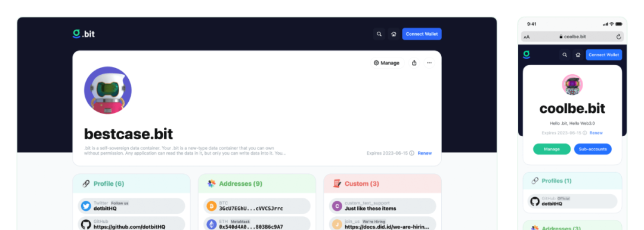Click the info icon beside Expires 2023-06-15
644x230 pixels.
click(x=411, y=153)
